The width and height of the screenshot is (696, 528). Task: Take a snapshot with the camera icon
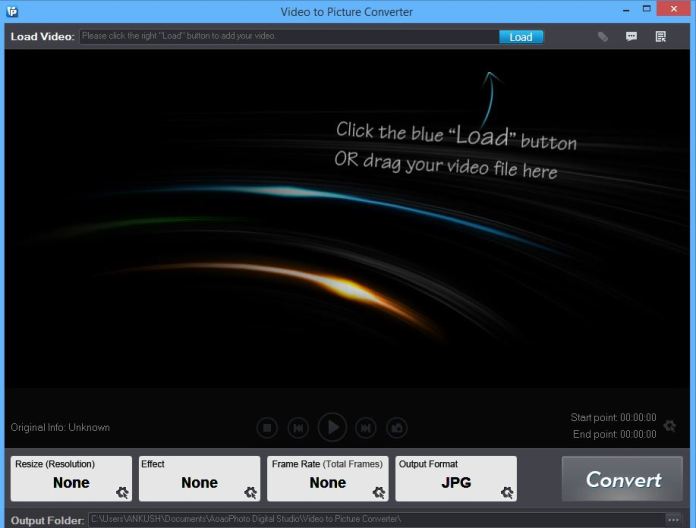[x=397, y=428]
